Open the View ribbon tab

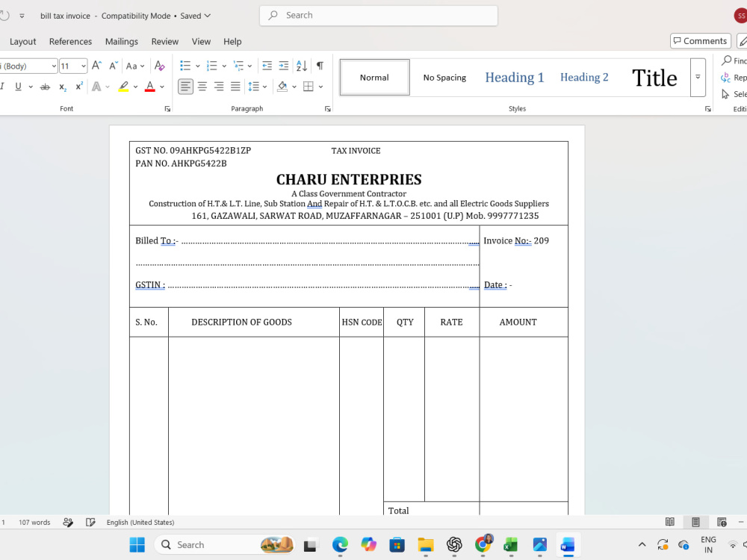(201, 41)
